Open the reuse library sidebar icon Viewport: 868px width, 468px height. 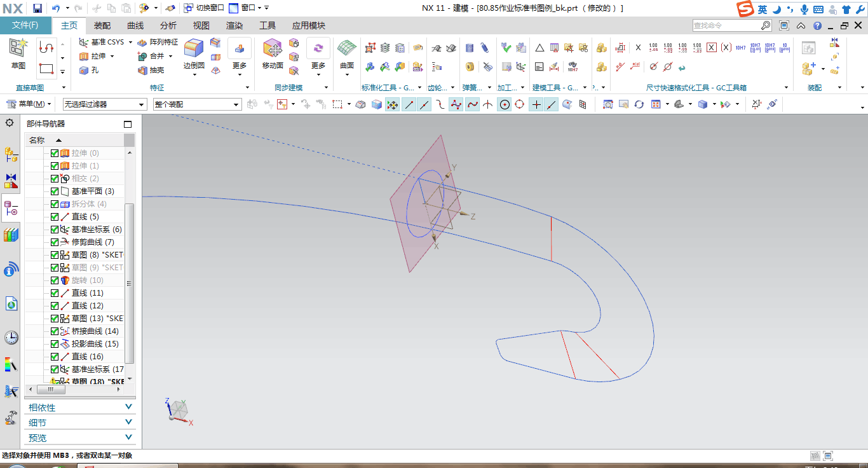(x=11, y=235)
